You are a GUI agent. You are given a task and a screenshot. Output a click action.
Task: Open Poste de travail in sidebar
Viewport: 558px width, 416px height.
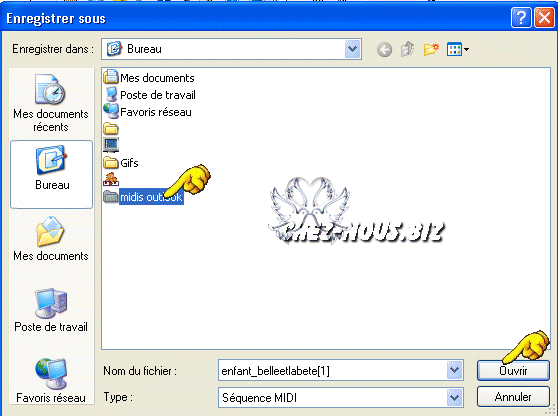pyautogui.click(x=51, y=310)
